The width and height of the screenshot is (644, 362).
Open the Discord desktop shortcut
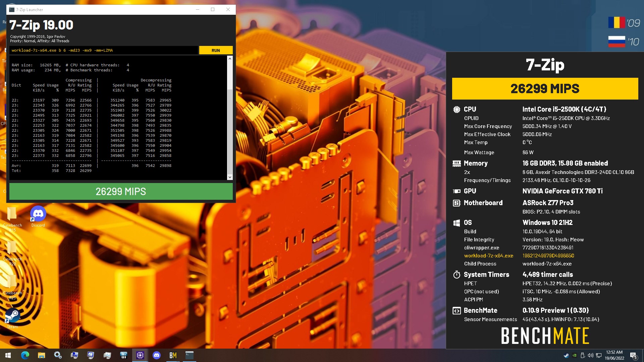38,217
